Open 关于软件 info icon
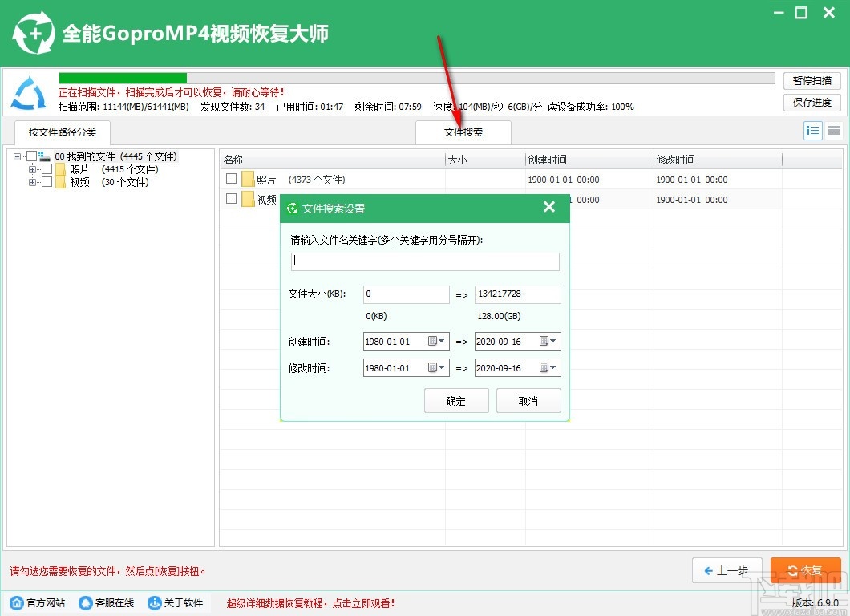The height and width of the screenshot is (616, 850). (x=155, y=602)
